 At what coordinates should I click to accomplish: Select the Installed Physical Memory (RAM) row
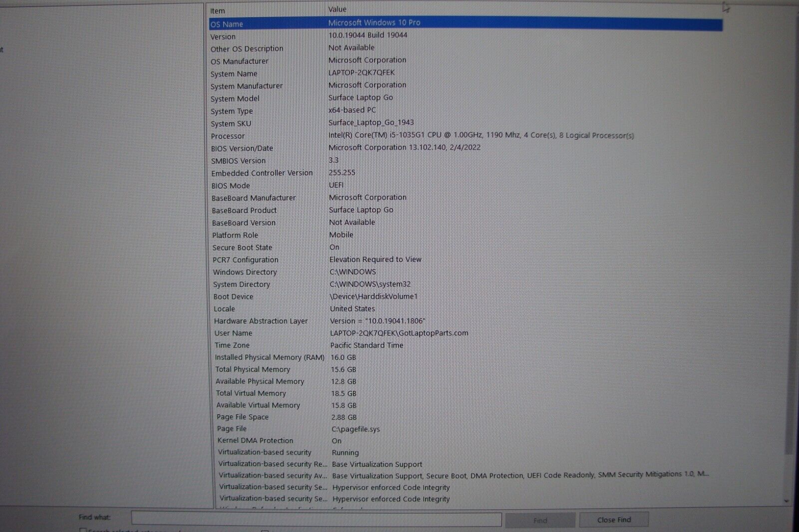465,357
